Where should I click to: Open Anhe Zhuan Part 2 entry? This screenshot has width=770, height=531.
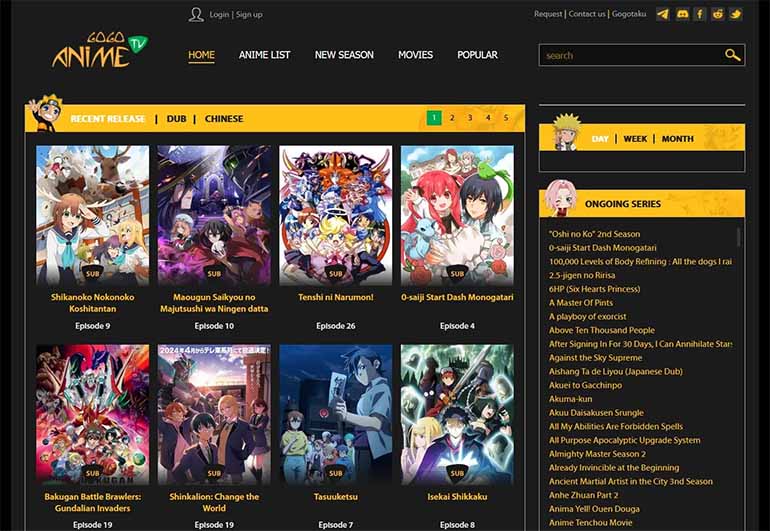pos(583,496)
